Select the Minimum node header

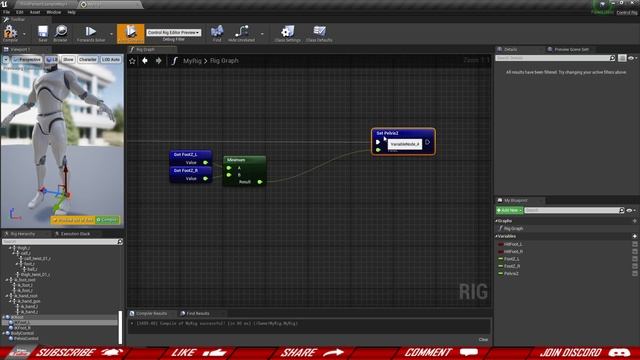pos(244,160)
